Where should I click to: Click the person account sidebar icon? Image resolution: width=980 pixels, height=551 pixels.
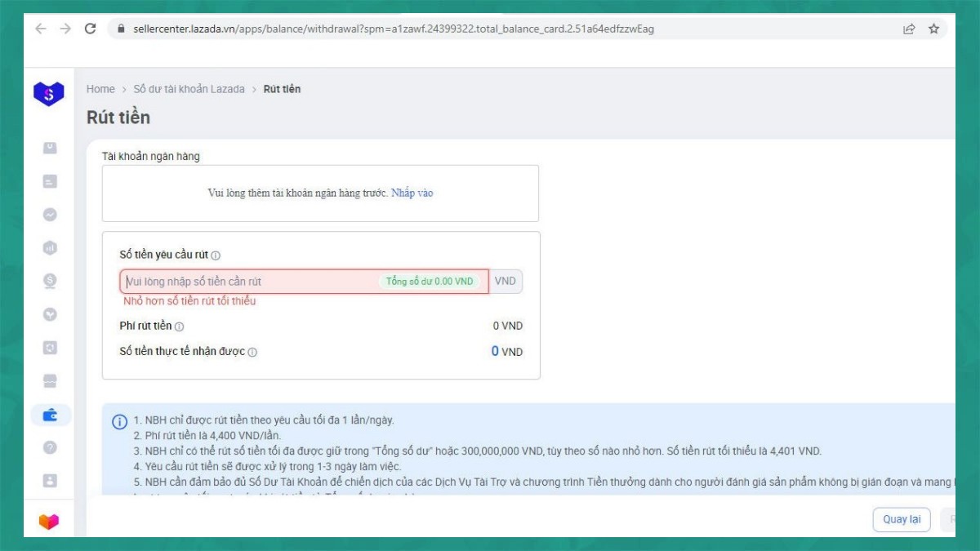50,481
